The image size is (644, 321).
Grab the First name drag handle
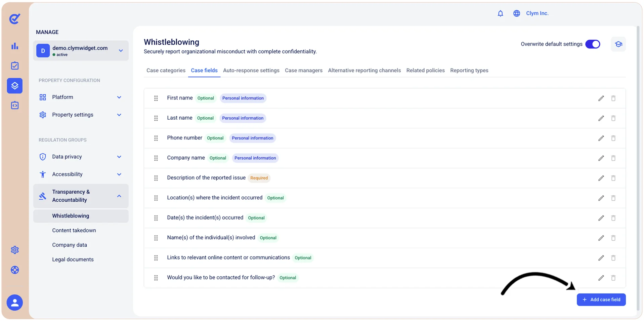click(x=156, y=98)
